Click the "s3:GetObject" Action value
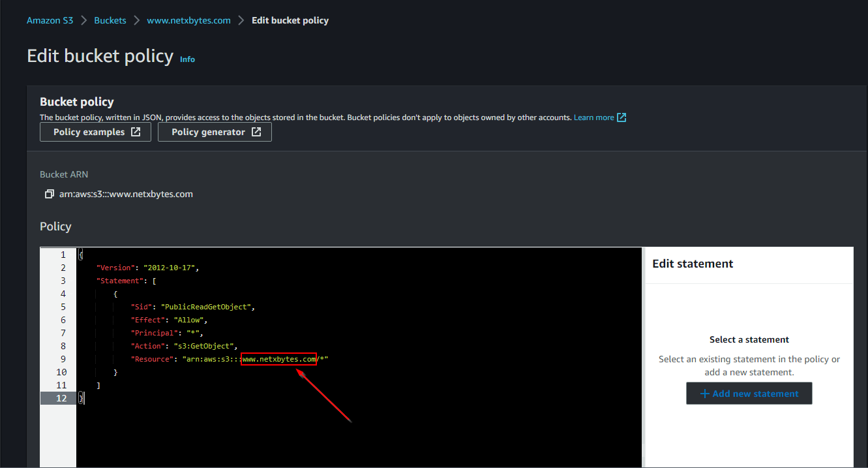Viewport: 868px width, 468px height. tap(202, 346)
